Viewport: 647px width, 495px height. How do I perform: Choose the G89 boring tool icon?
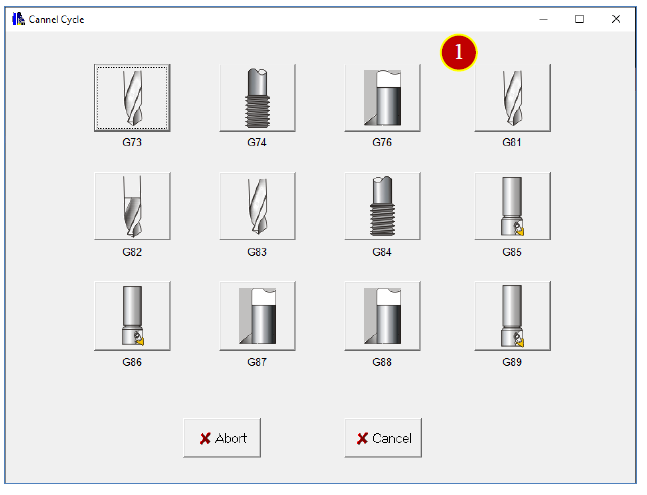[512, 316]
